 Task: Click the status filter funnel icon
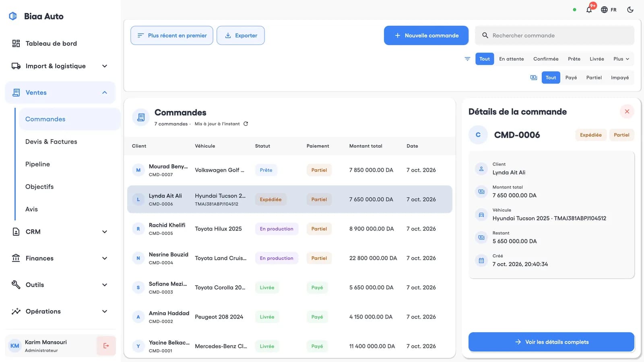coord(467,59)
